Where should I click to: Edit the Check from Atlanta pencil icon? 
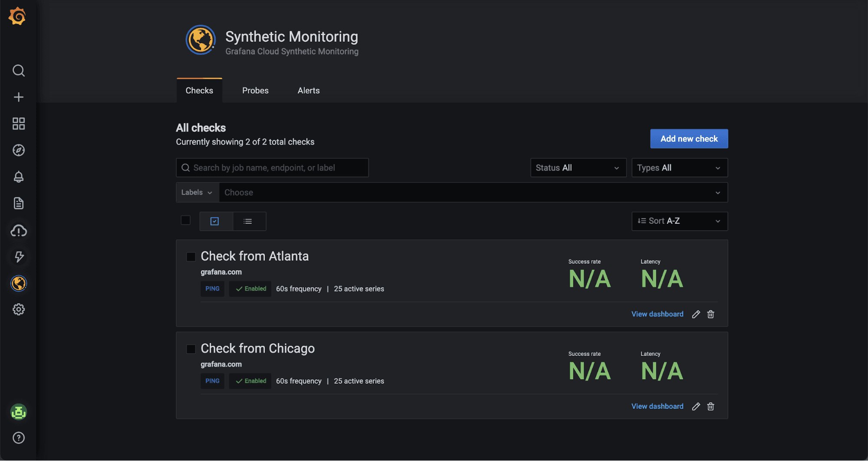696,314
